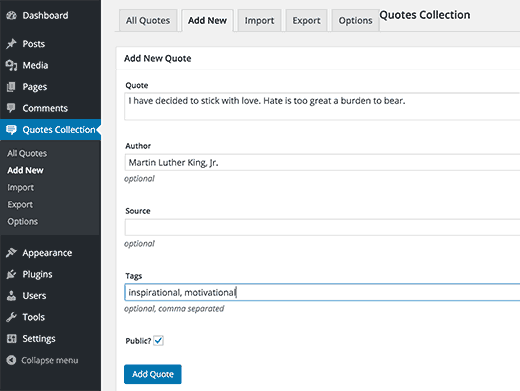Click the Pages icon in sidebar

coord(11,87)
